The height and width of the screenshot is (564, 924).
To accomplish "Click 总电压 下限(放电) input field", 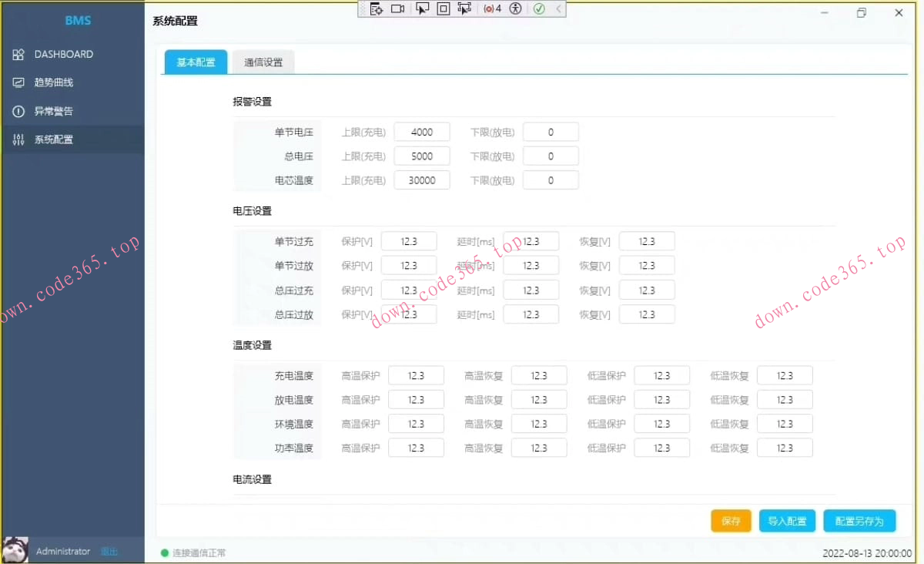I will 551,156.
